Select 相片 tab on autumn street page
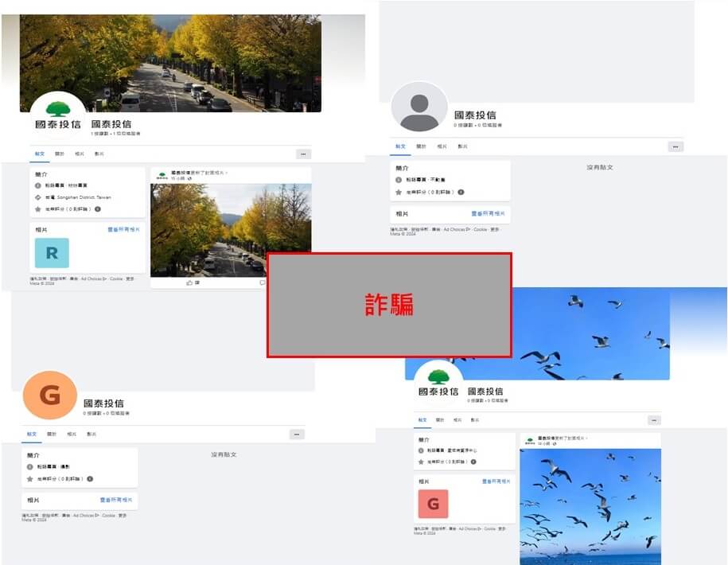The height and width of the screenshot is (565, 728). point(80,154)
